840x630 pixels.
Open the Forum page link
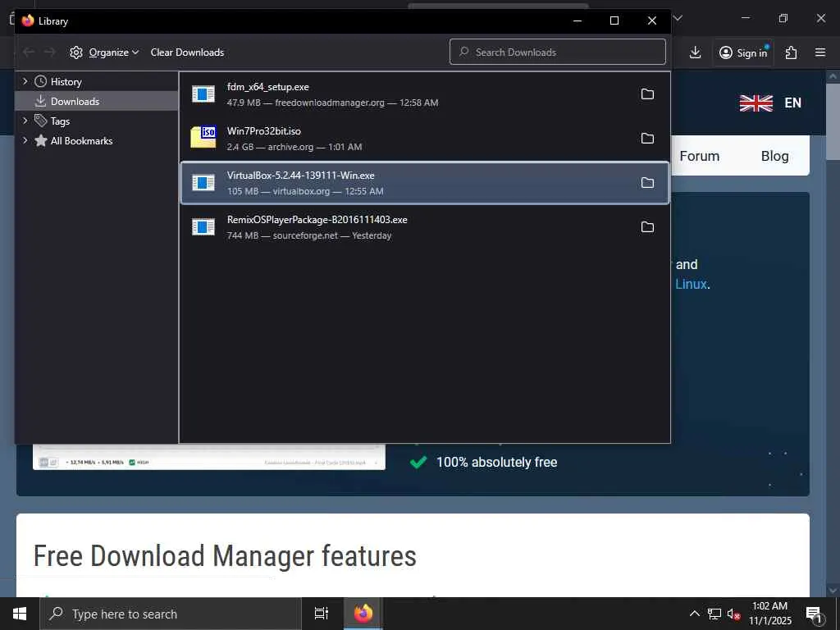[x=699, y=156]
